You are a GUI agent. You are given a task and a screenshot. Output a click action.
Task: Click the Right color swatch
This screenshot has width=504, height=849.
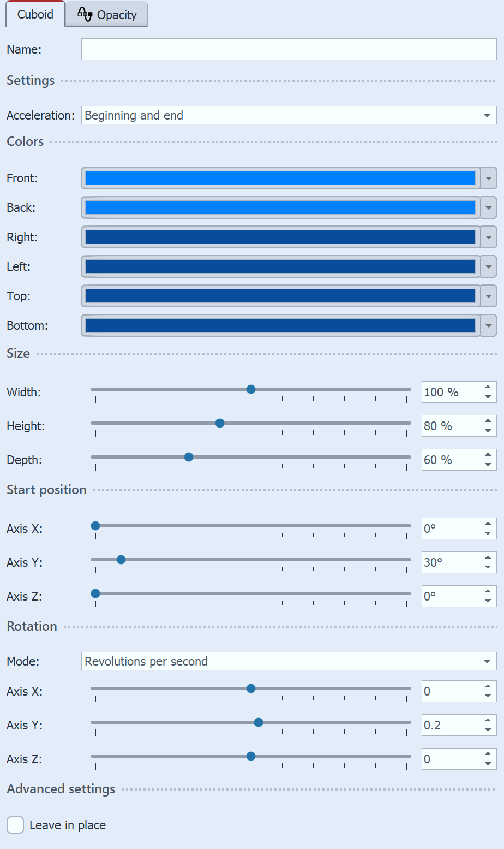pyautogui.click(x=280, y=237)
